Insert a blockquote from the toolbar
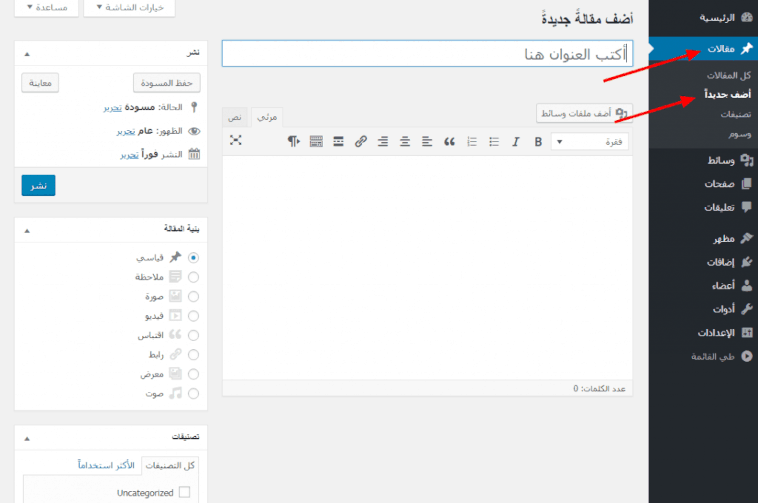The height and width of the screenshot is (503, 758). click(449, 142)
